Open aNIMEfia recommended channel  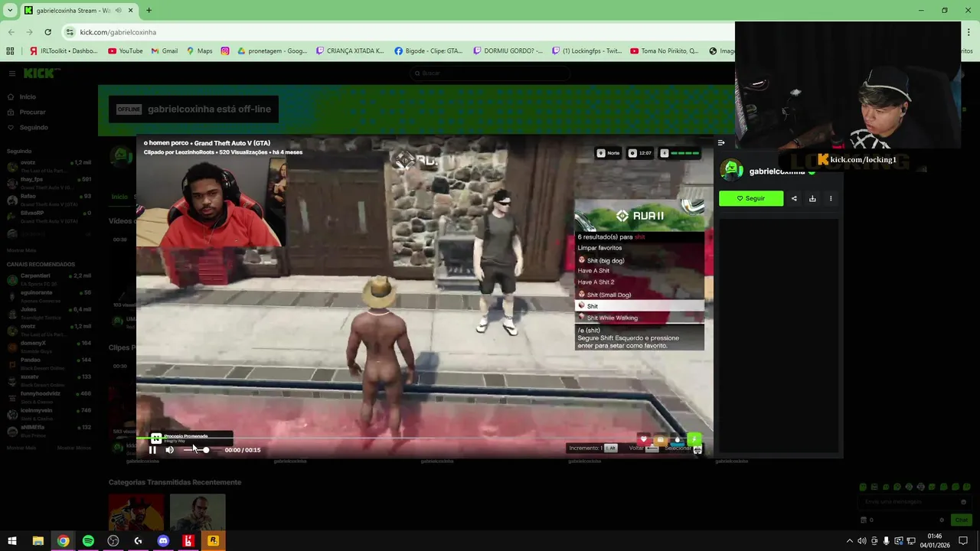click(49, 431)
